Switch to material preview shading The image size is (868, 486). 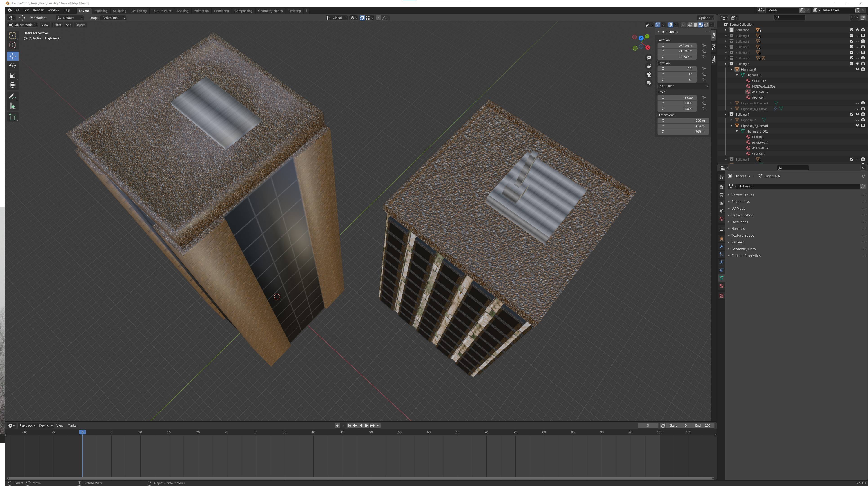click(701, 25)
